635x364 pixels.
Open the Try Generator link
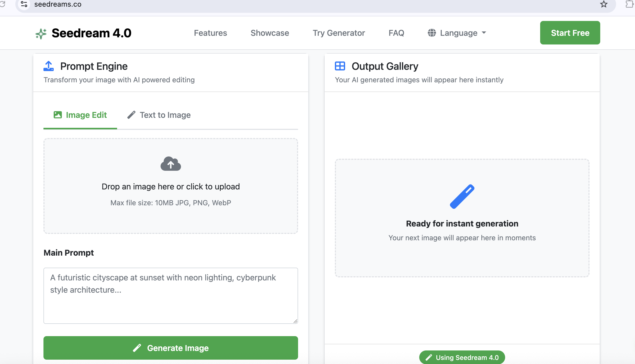coord(339,33)
